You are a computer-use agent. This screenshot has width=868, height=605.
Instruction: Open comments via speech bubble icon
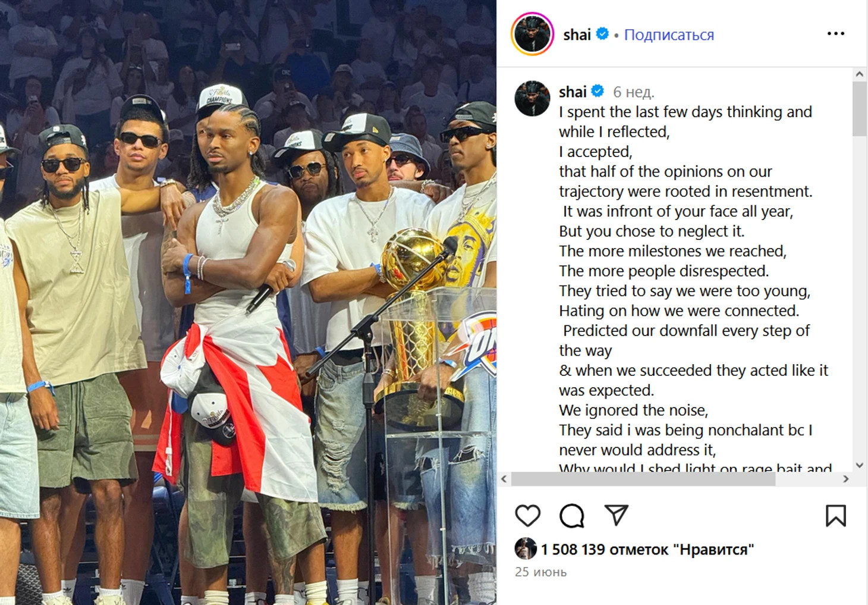[x=572, y=516]
